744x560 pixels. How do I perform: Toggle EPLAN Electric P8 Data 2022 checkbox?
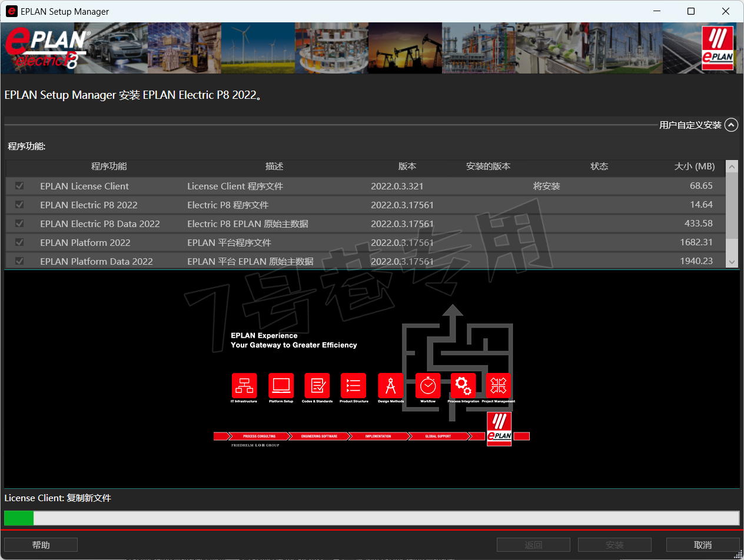tap(19, 224)
